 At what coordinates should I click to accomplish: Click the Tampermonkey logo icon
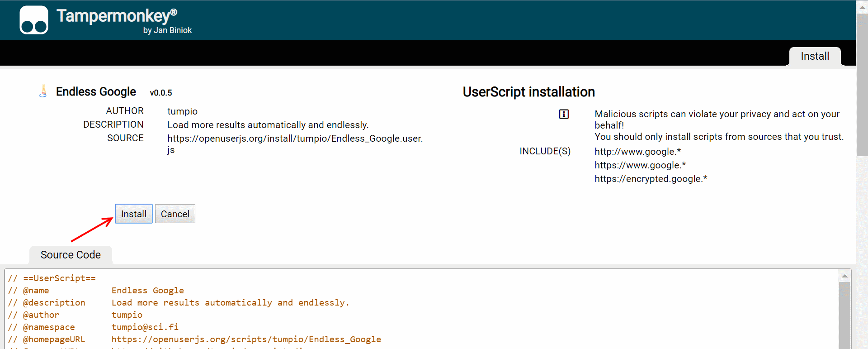(x=34, y=20)
